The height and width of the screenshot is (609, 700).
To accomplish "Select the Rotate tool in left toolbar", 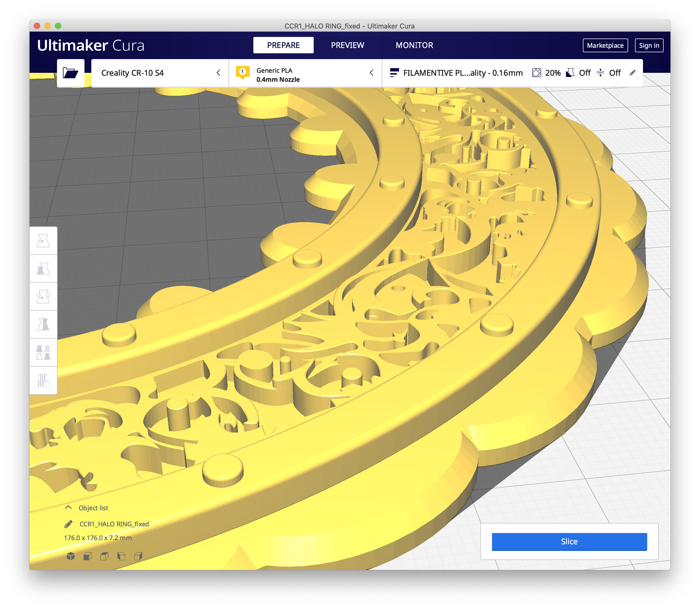I will coord(43,297).
